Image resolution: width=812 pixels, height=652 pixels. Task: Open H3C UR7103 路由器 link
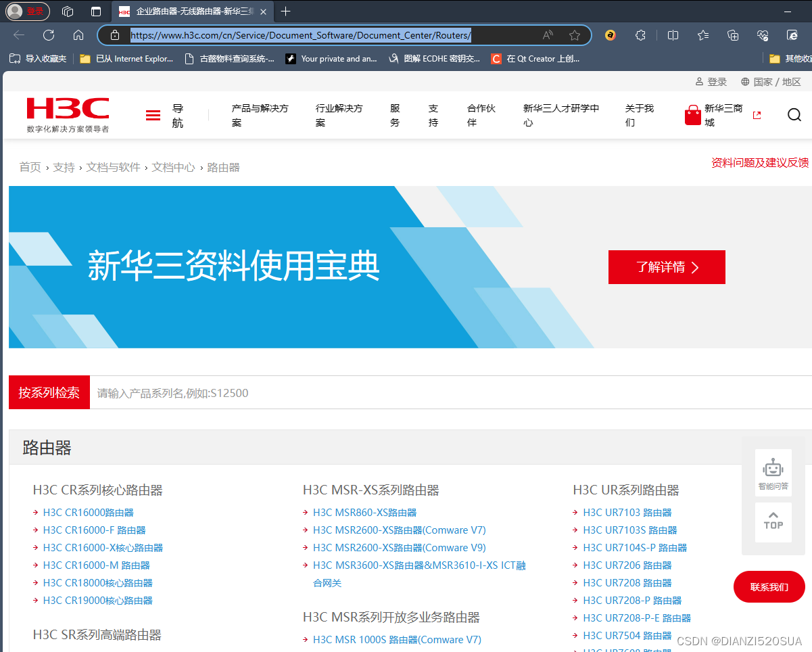(627, 513)
